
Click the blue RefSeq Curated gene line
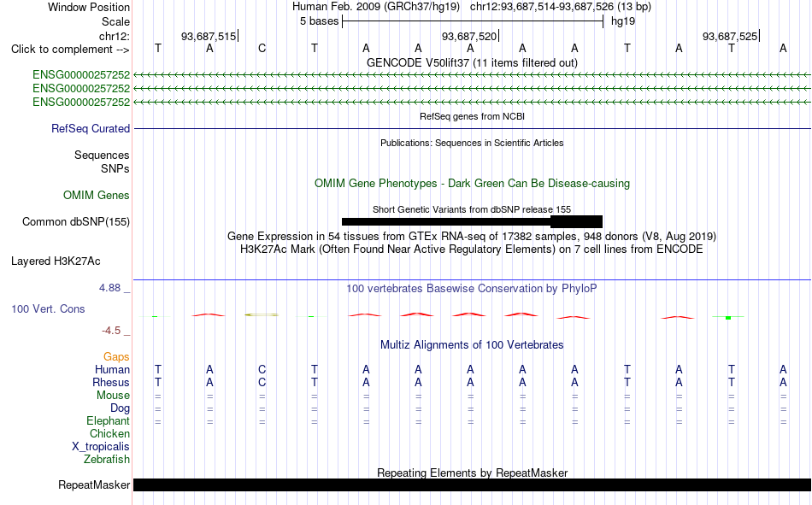point(472,128)
